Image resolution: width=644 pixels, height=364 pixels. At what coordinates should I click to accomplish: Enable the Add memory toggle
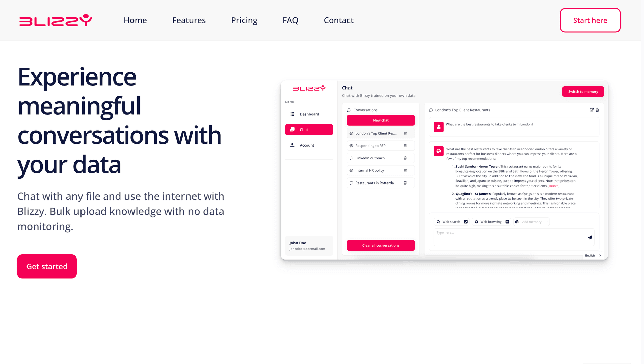[x=531, y=222]
